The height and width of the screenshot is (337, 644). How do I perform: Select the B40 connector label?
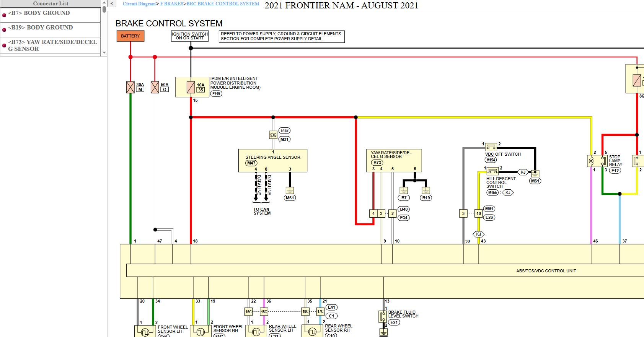click(404, 209)
